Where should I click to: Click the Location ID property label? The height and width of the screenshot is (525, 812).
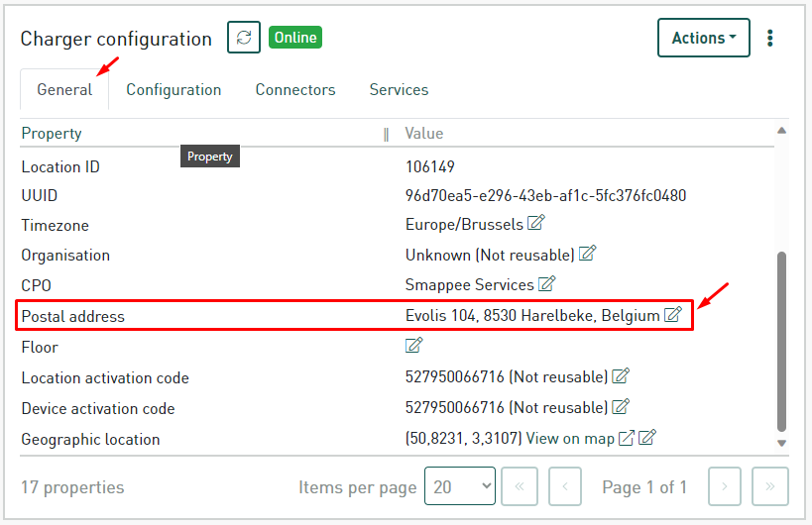click(60, 167)
